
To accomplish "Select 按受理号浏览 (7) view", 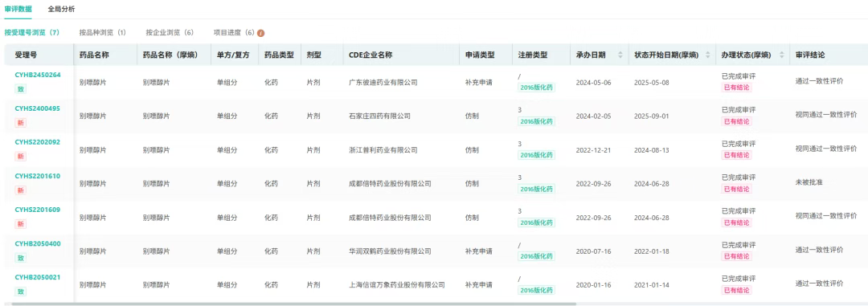I will pyautogui.click(x=31, y=33).
